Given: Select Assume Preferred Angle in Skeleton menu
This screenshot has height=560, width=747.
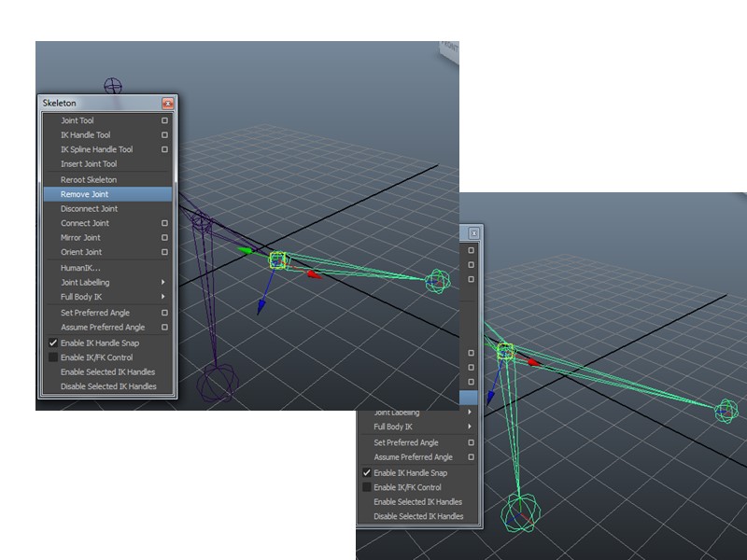Looking at the screenshot, I should [103, 328].
